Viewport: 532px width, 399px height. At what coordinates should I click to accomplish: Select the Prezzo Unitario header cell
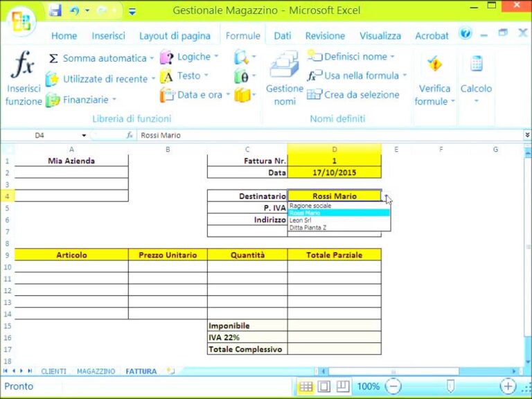pyautogui.click(x=168, y=255)
